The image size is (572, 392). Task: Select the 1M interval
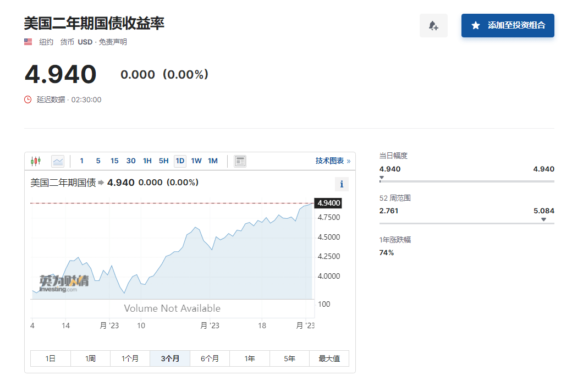(213, 161)
